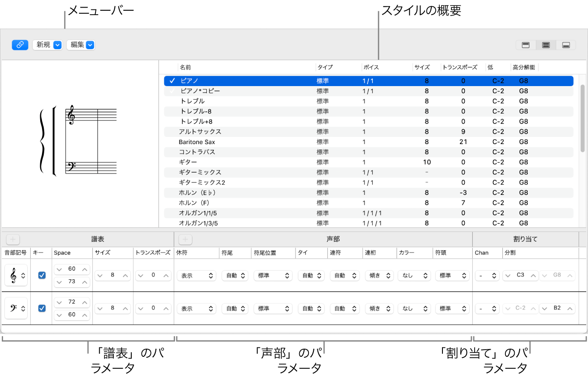This screenshot has height=376, width=588.
Task: Open the カラー なし dropdown
Action: pos(414,275)
